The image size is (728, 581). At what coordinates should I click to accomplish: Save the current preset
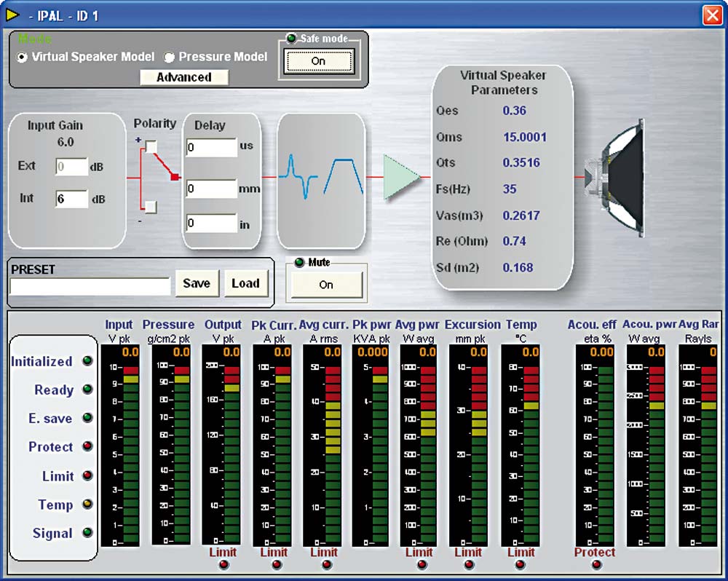pos(197,283)
